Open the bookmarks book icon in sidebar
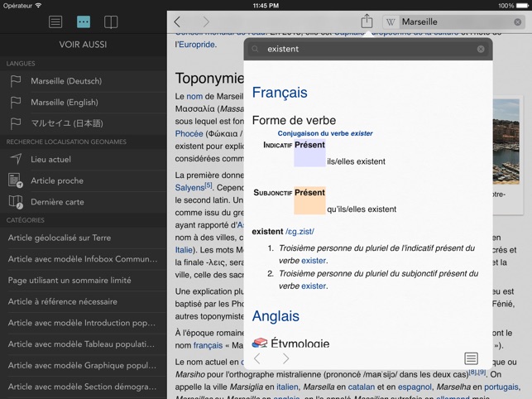The image size is (532, 399). [x=111, y=22]
